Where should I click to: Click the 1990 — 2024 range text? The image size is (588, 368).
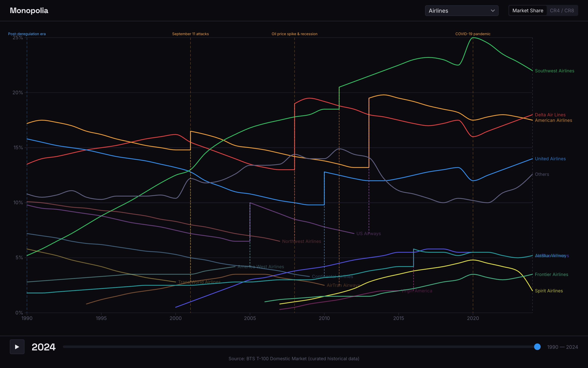[562, 347]
